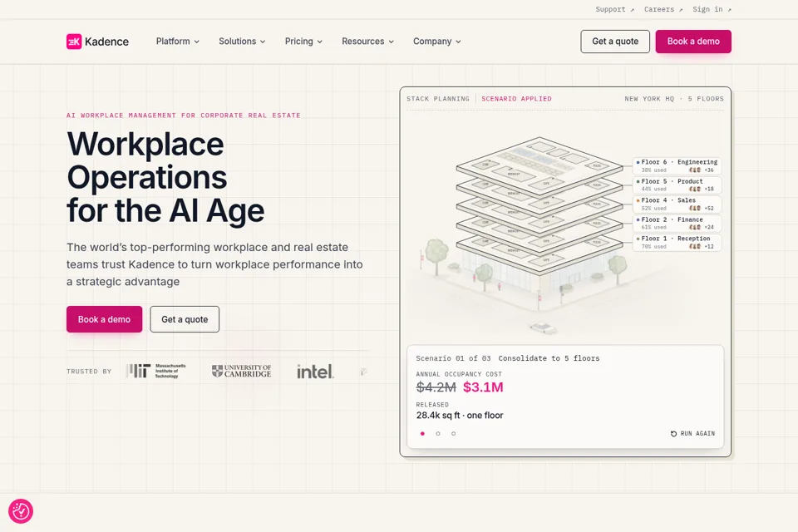798x532 pixels.
Task: Click the struck-through $4.2M value
Action: point(436,387)
